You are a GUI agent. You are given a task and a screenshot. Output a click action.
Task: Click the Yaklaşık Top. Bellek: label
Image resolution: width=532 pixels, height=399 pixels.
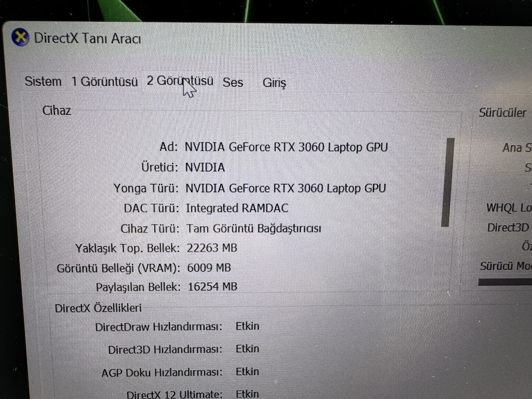click(127, 248)
